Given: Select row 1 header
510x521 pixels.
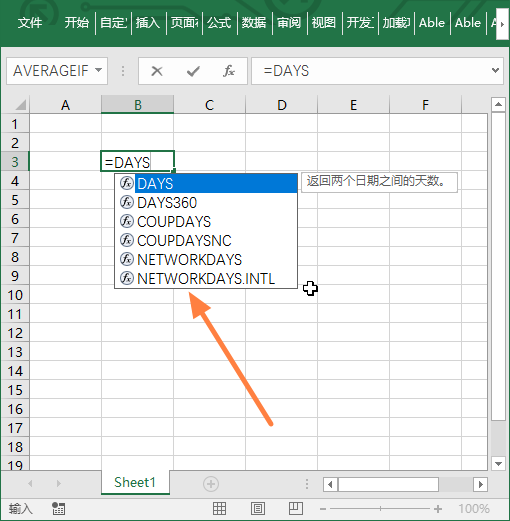Looking at the screenshot, I should (x=15, y=124).
